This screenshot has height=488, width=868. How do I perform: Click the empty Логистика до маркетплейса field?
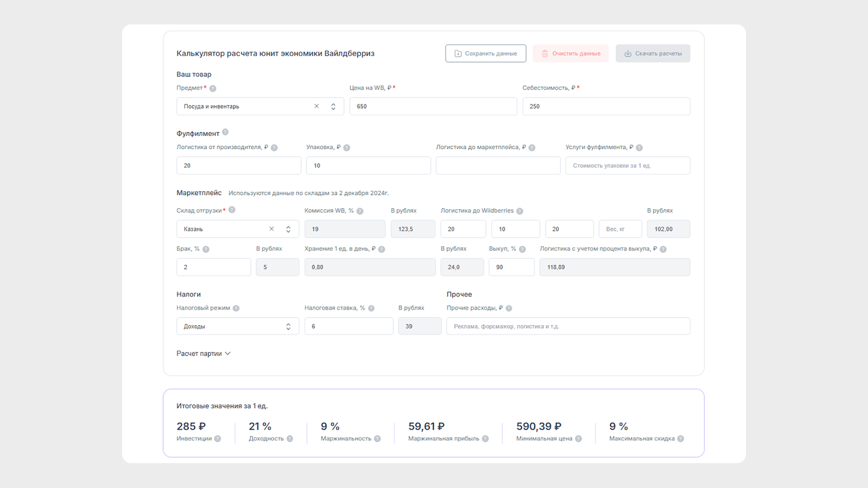point(498,165)
